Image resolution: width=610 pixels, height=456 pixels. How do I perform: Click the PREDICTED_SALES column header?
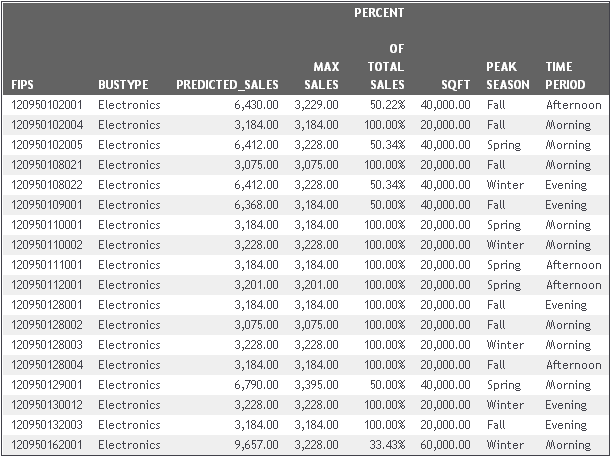227,84
